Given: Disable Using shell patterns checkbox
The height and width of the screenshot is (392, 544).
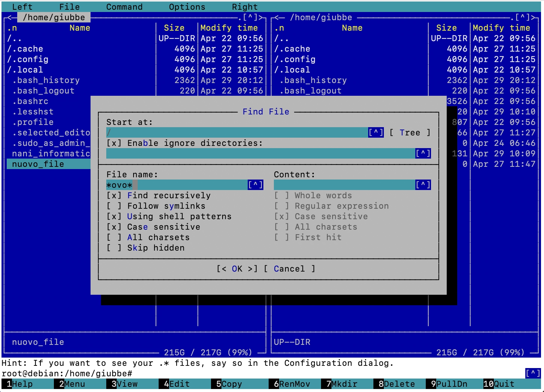Looking at the screenshot, I should [114, 217].
